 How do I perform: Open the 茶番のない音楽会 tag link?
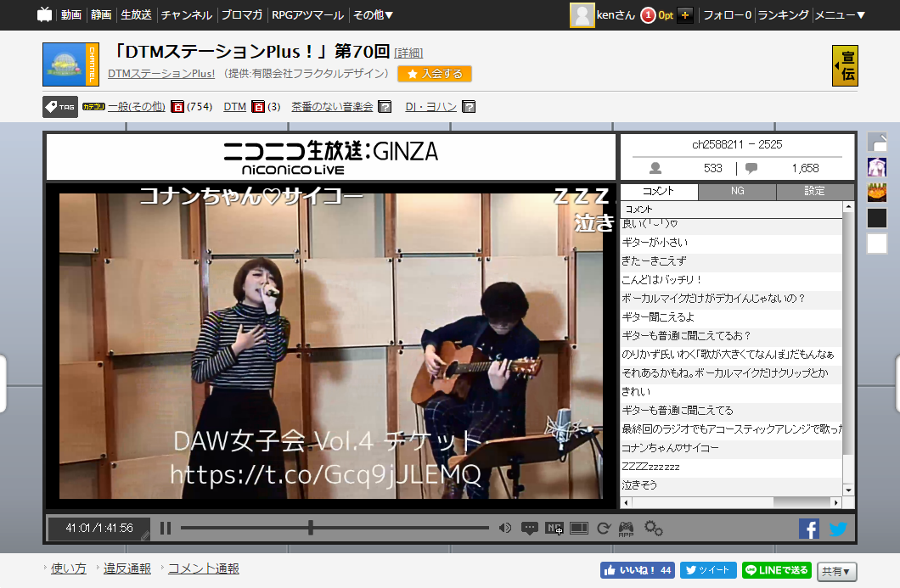coord(332,107)
